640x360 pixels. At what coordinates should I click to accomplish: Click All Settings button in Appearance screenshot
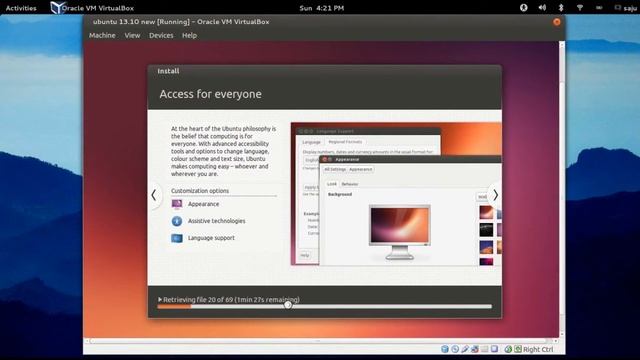(x=335, y=169)
